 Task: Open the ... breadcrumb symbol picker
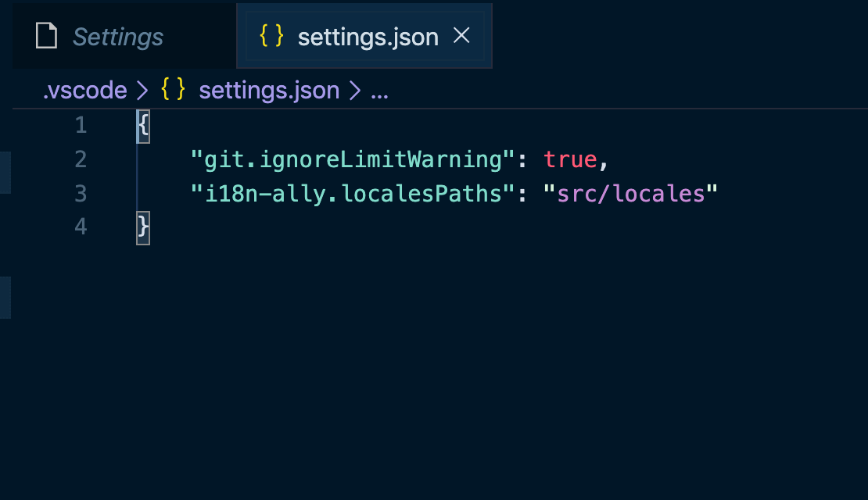379,92
